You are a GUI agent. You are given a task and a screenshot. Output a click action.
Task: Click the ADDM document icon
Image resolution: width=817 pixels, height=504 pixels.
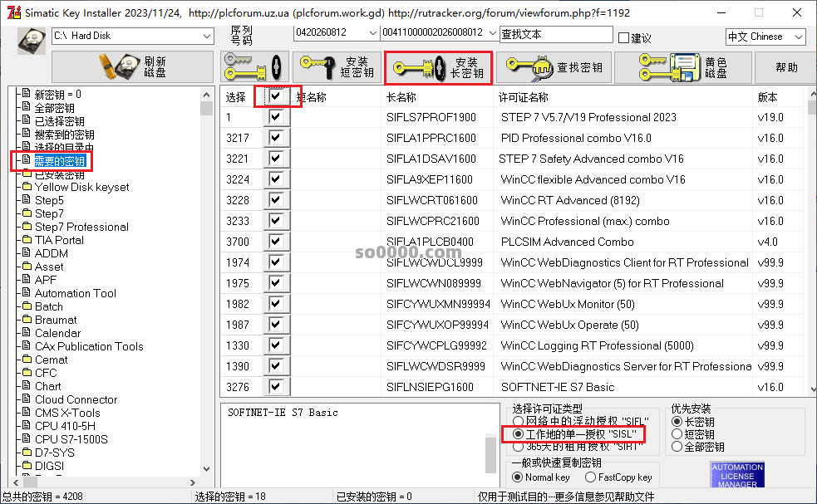tap(27, 253)
